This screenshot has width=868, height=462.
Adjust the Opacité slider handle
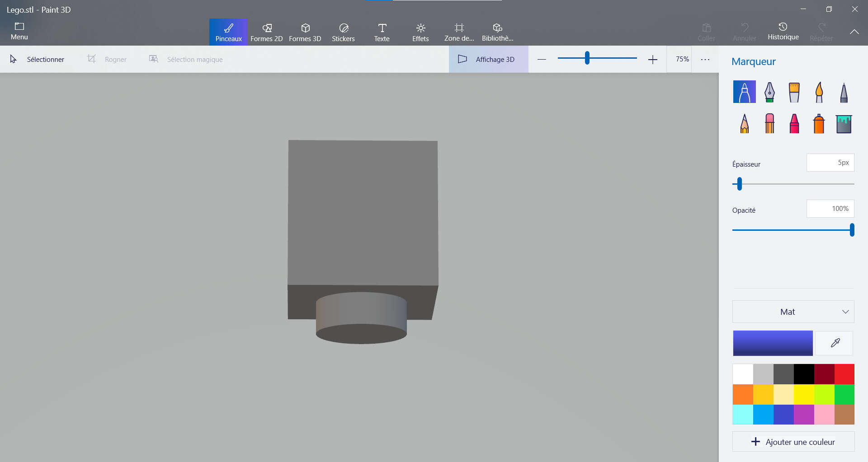(852, 230)
